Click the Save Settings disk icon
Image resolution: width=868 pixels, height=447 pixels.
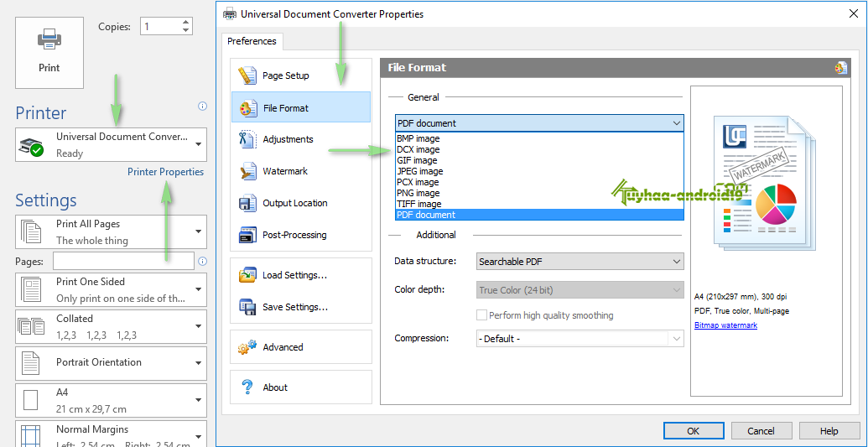247,307
